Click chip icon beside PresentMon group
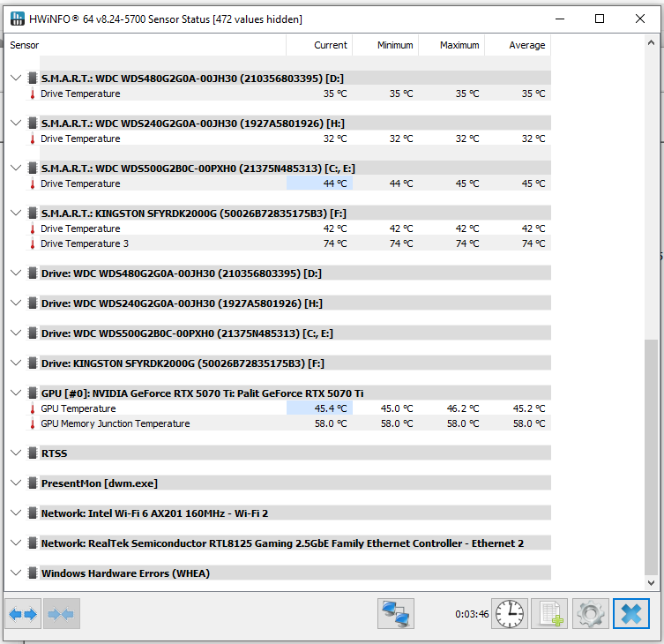This screenshot has height=644, width=664. click(x=32, y=483)
